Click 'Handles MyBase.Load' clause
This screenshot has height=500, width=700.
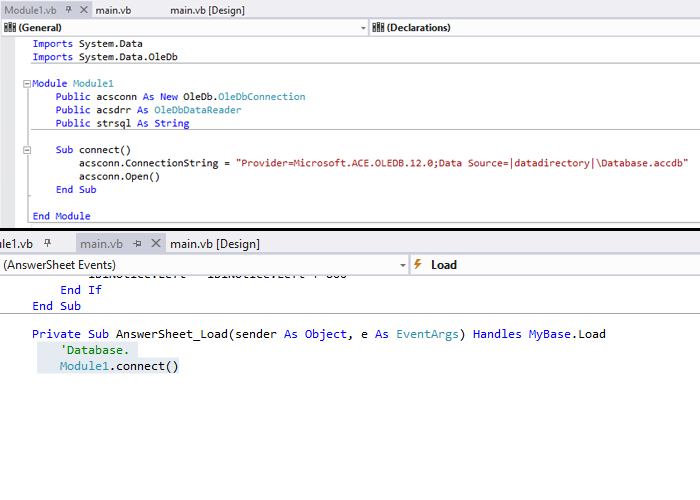(539, 334)
